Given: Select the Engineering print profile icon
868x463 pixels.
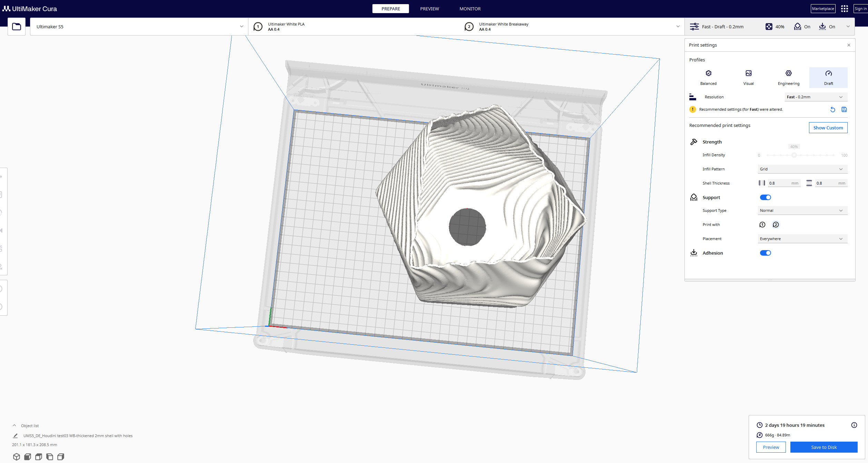Looking at the screenshot, I should click(789, 77).
